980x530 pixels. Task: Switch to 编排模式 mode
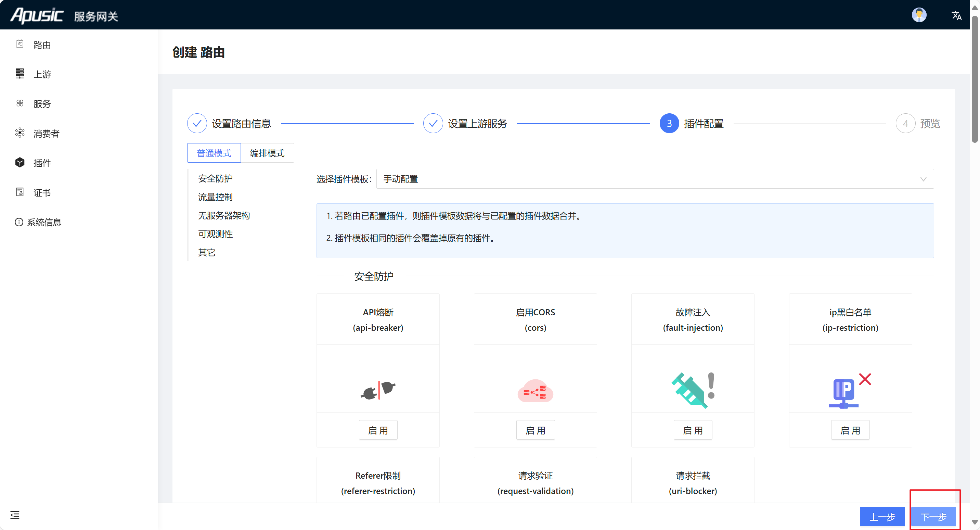point(267,153)
